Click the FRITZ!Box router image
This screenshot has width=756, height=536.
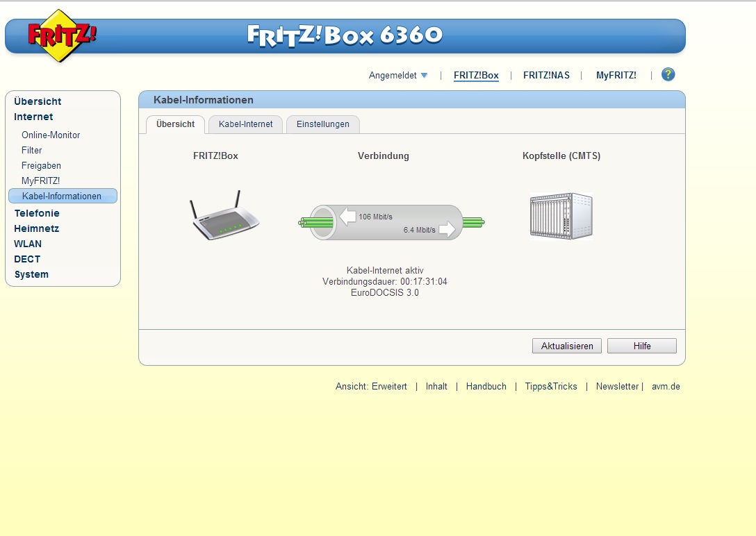click(x=224, y=216)
